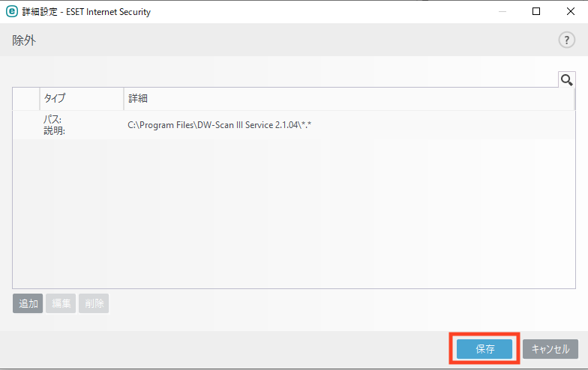Save exclusions with the 保存 button
The height and width of the screenshot is (370, 588).
coord(484,348)
